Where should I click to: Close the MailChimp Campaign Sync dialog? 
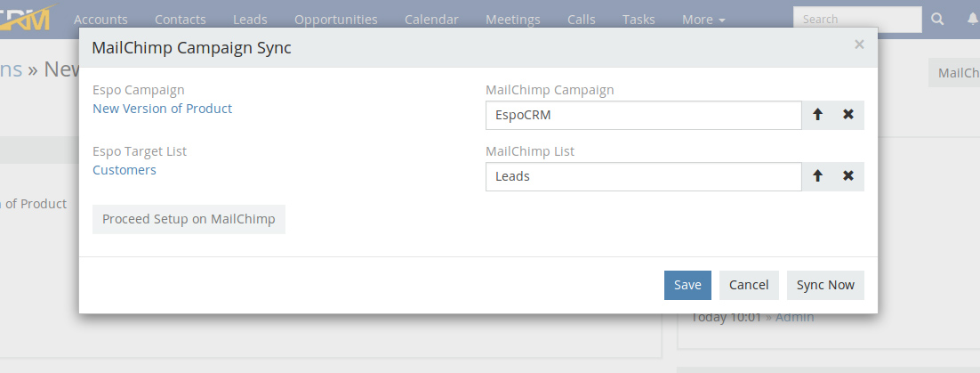tap(859, 45)
